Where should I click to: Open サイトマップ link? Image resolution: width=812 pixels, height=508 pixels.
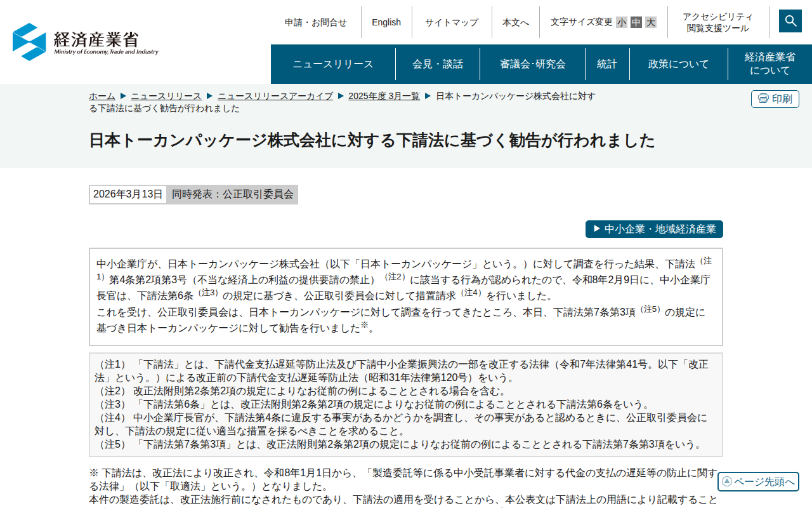click(452, 22)
